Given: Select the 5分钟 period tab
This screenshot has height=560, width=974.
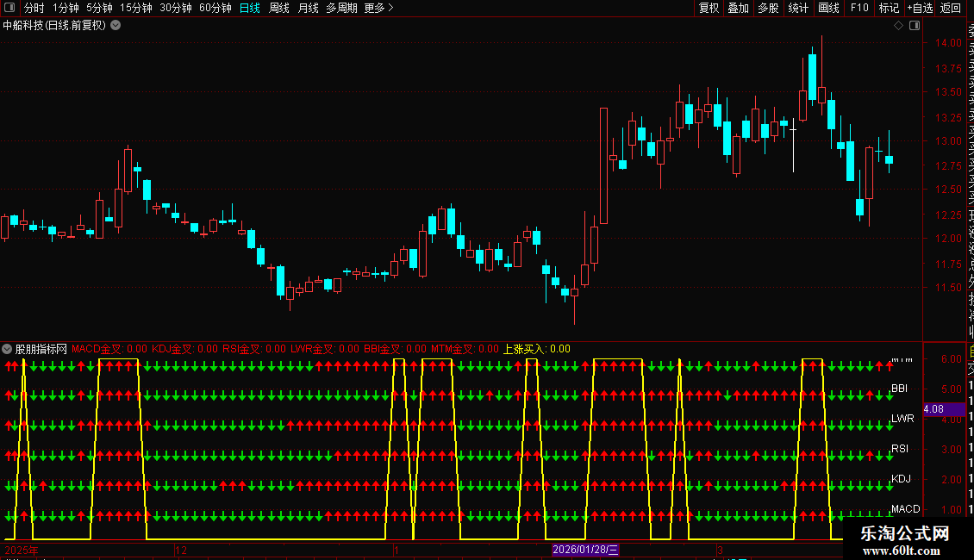Looking at the screenshot, I should pyautogui.click(x=99, y=8).
